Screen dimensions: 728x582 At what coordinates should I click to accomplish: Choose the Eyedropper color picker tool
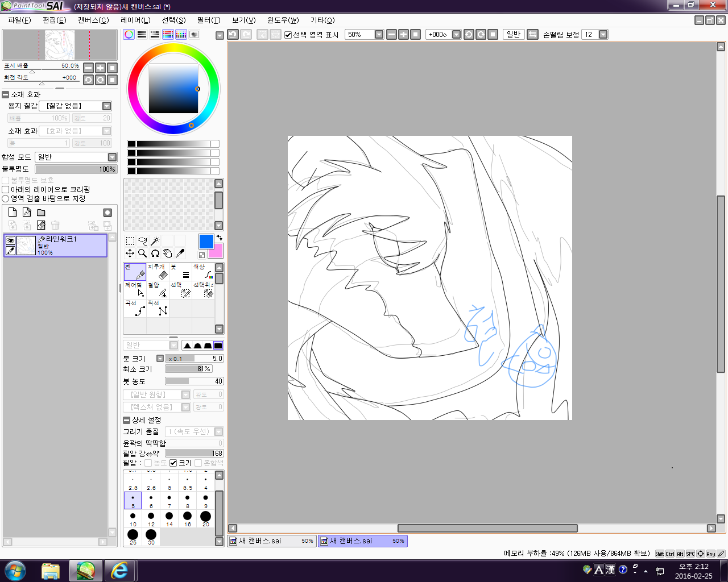pos(180,253)
